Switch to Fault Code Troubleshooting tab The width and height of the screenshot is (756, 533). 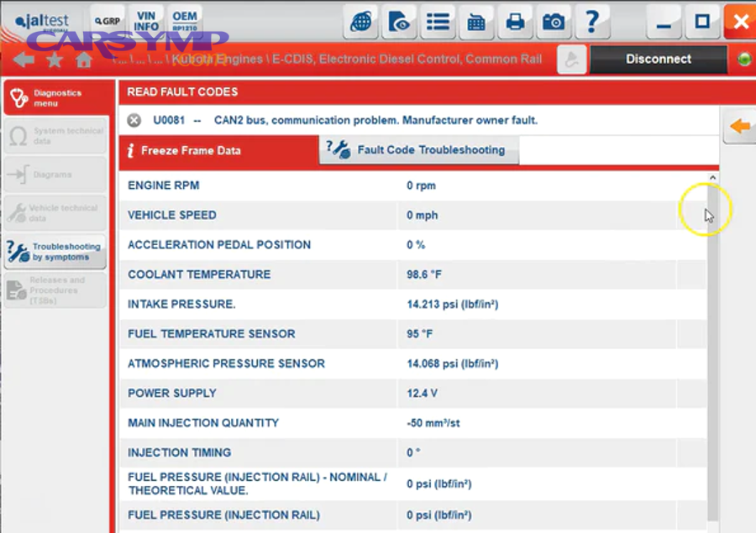click(420, 150)
